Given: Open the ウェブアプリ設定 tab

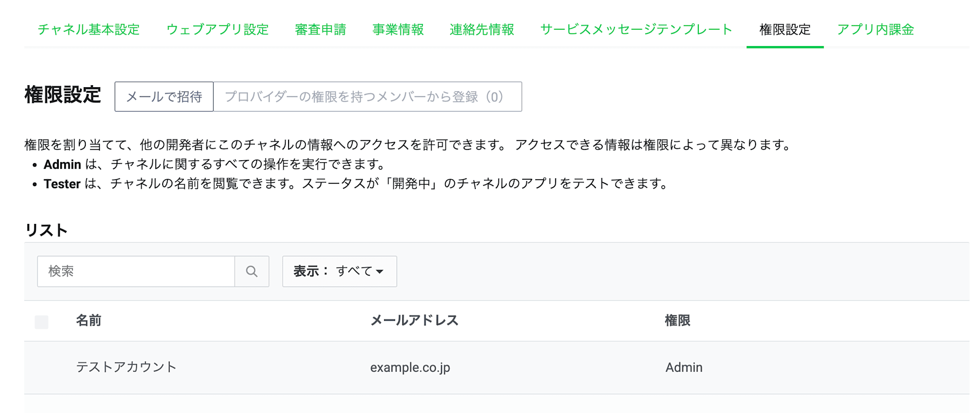Looking at the screenshot, I should 218,29.
